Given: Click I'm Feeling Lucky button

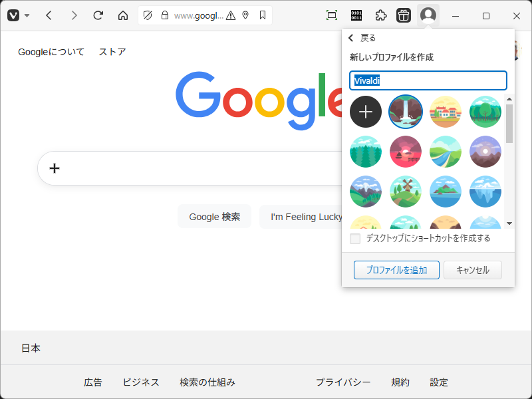Looking at the screenshot, I should click(301, 217).
